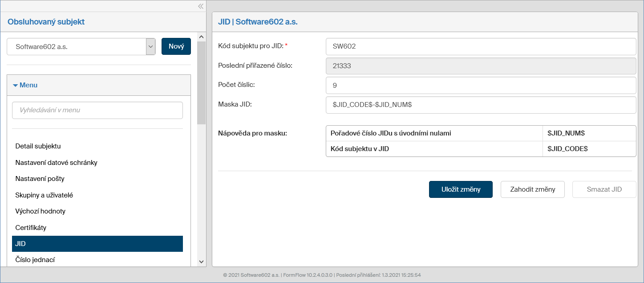The image size is (644, 283).
Task: Open Výchozí hodnoty settings
Action: (x=40, y=211)
